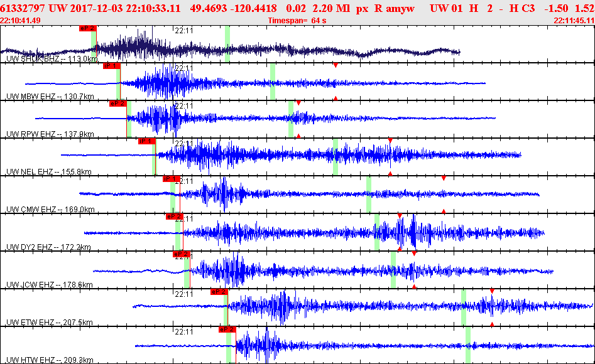Click top red triangle marker on MBW trace

coord(336,66)
